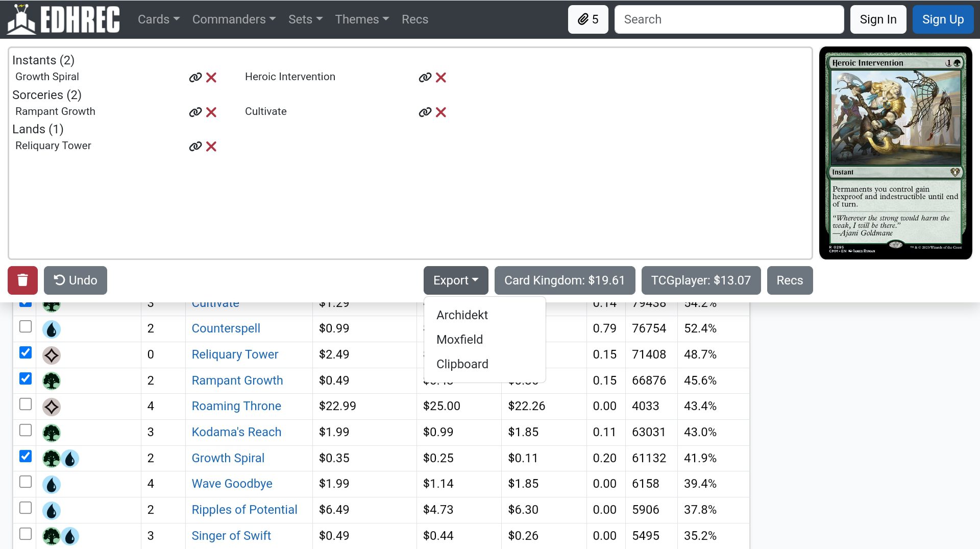
Task: Click the link icon beside Reliquary Tower
Action: tap(195, 147)
